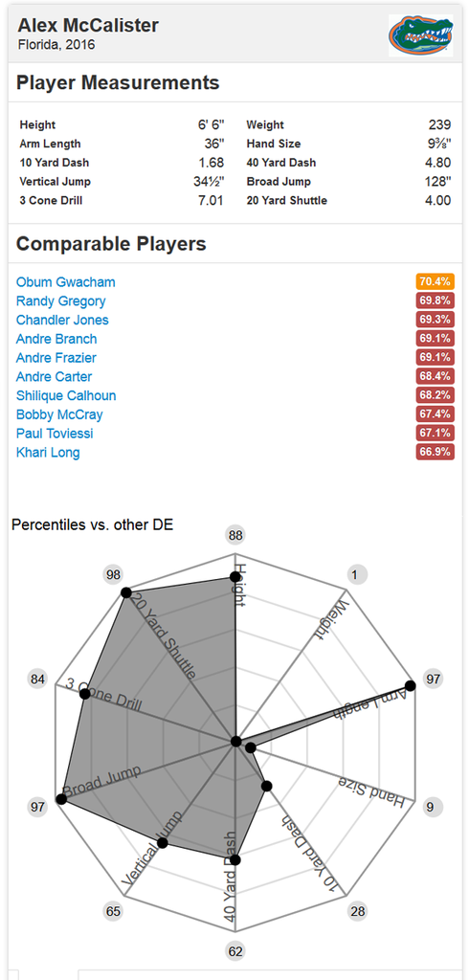This screenshot has height=980, width=469.
Task: Select Chandler Jones from comparable players
Action: pos(62,320)
